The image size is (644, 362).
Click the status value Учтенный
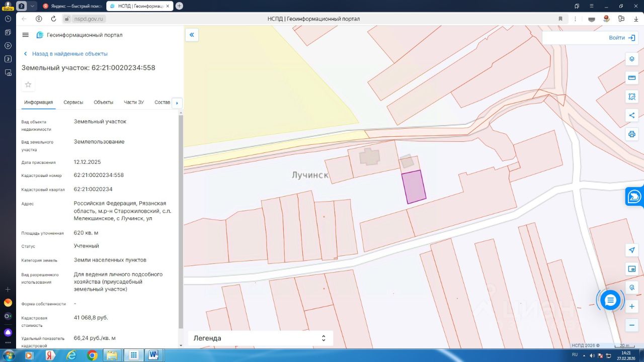[x=87, y=246]
